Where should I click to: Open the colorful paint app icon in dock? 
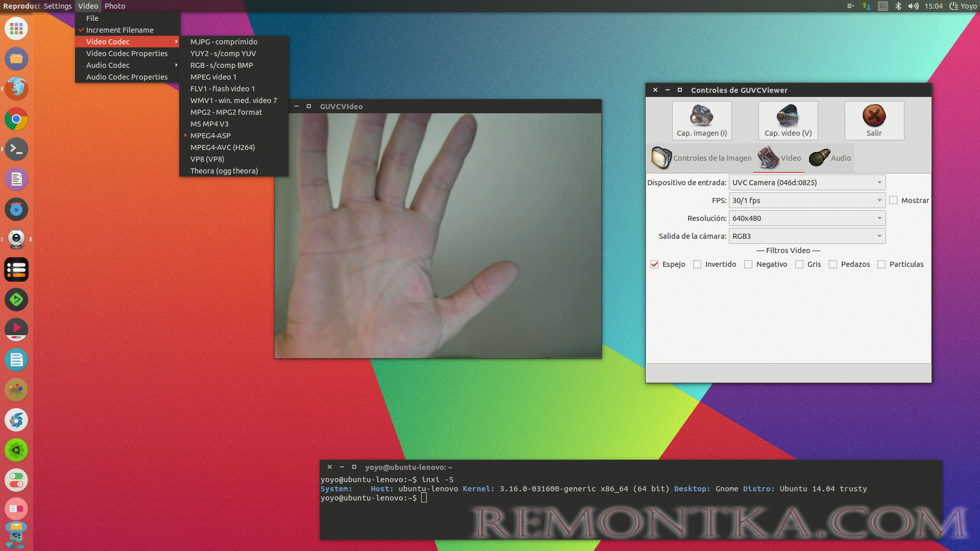(16, 390)
